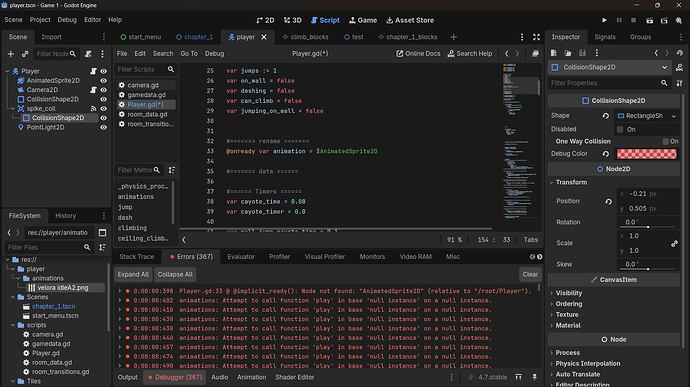The width and height of the screenshot is (690, 387).
Task: Collapse the spike_coll tree node
Action: point(13,108)
